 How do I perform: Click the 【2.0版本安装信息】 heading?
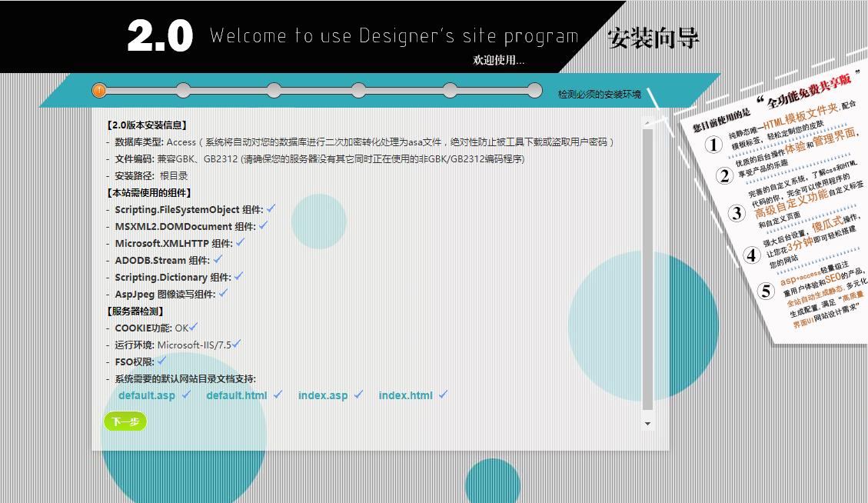pos(148,125)
